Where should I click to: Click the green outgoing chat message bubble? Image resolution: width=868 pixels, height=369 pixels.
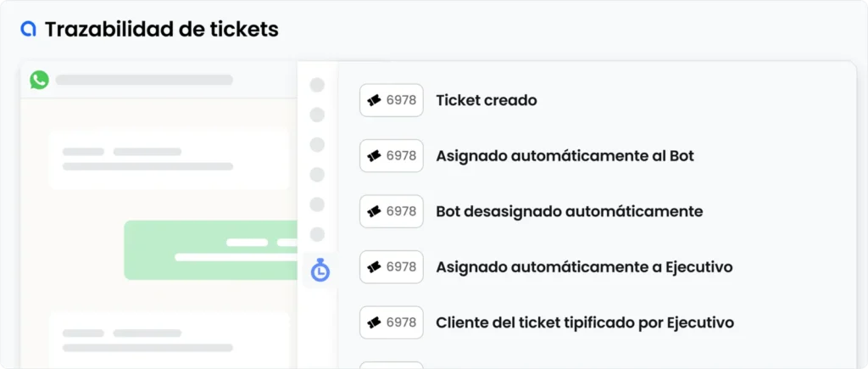pyautogui.click(x=210, y=250)
